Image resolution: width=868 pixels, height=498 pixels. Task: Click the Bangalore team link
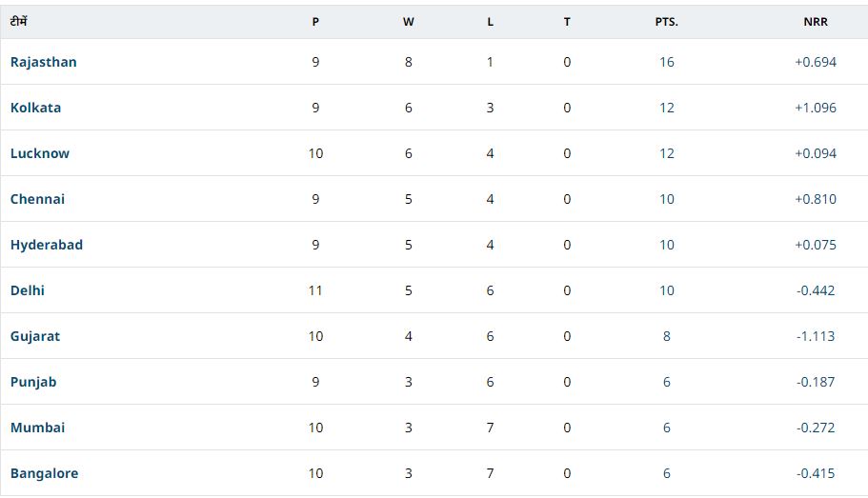point(45,473)
